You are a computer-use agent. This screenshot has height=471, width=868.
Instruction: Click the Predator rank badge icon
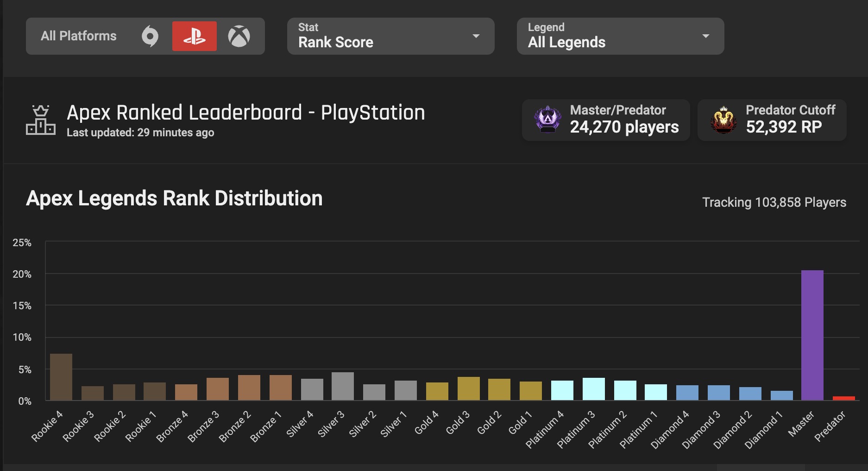pyautogui.click(x=723, y=120)
